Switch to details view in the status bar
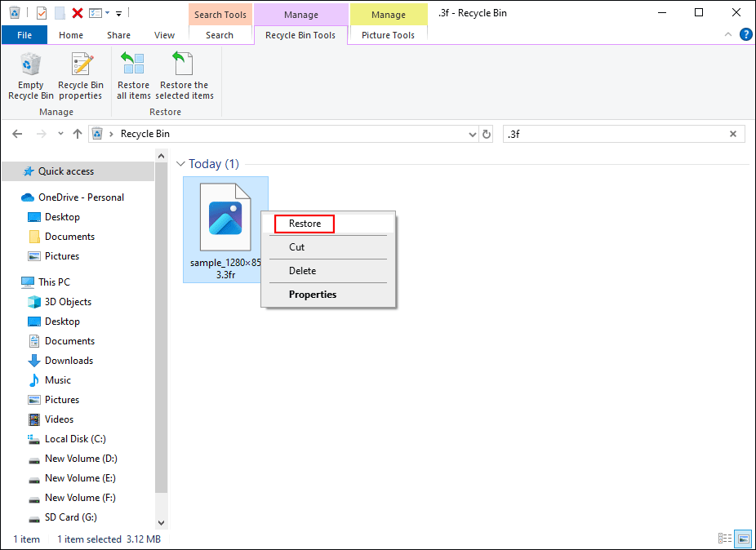Screen dimensions: 756x550 coord(724,539)
